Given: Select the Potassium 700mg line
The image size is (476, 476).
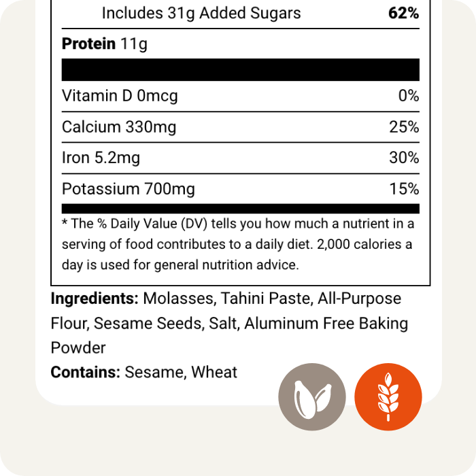Looking at the screenshot, I should coord(129,189).
